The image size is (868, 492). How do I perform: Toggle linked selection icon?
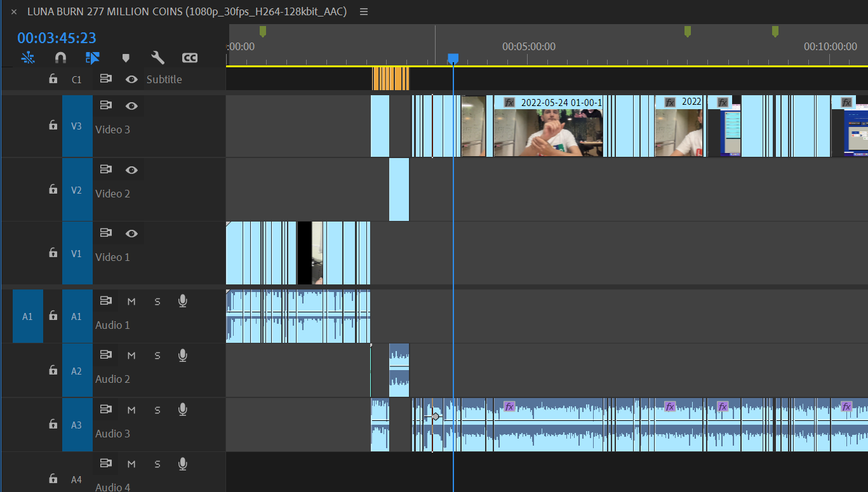pyautogui.click(x=93, y=58)
